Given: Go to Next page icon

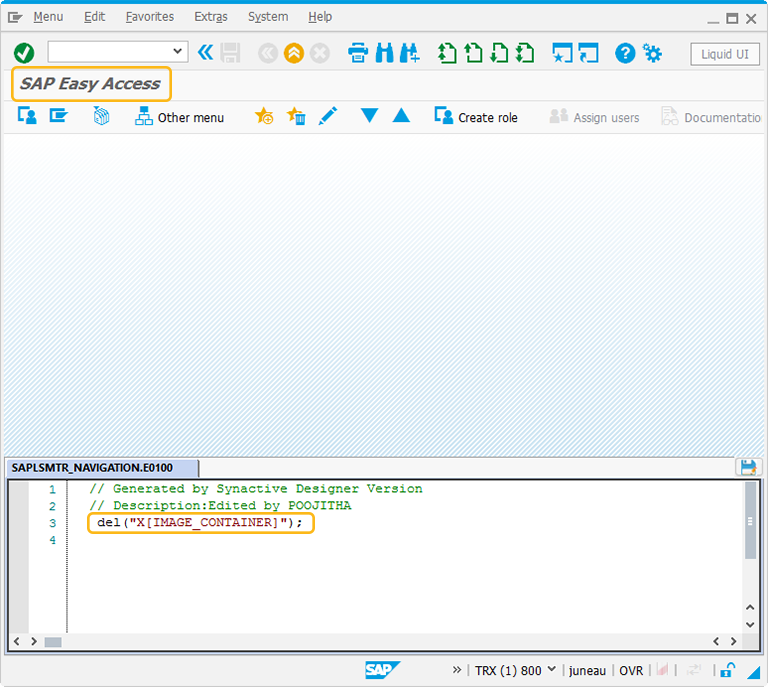Looking at the screenshot, I should tap(499, 53).
